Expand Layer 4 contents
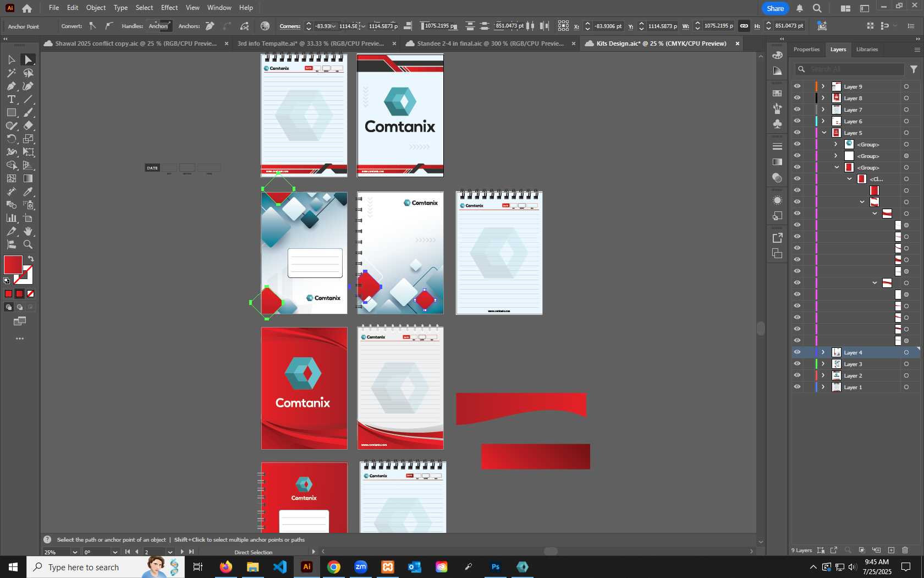Viewport: 924px width, 578px height. click(x=823, y=352)
